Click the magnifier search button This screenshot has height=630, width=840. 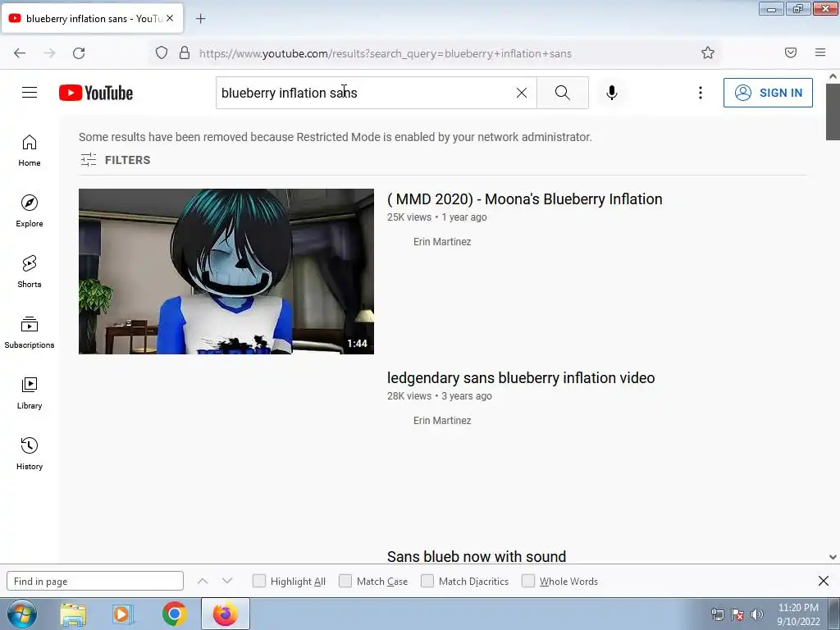[563, 93]
